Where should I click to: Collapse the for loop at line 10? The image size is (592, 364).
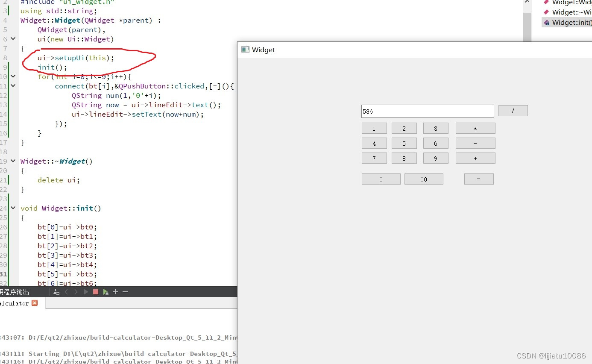tap(12, 76)
